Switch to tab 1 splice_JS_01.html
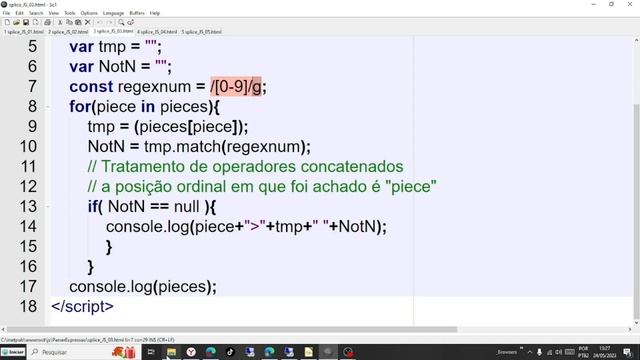Viewport: 640px width, 360px height. point(24,31)
